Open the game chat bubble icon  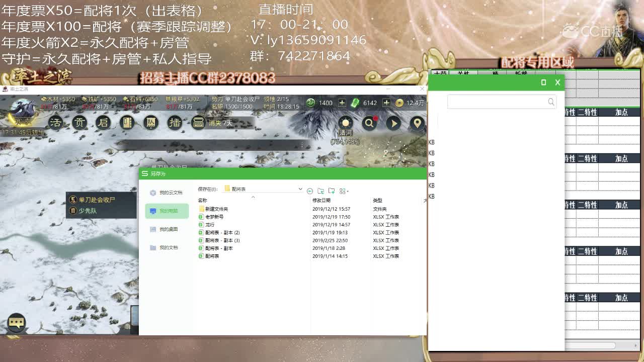click(17, 322)
